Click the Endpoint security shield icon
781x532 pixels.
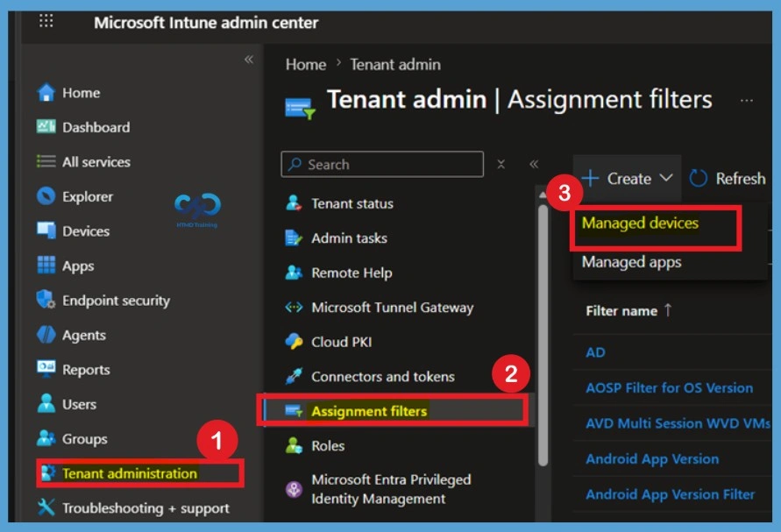click(x=46, y=300)
